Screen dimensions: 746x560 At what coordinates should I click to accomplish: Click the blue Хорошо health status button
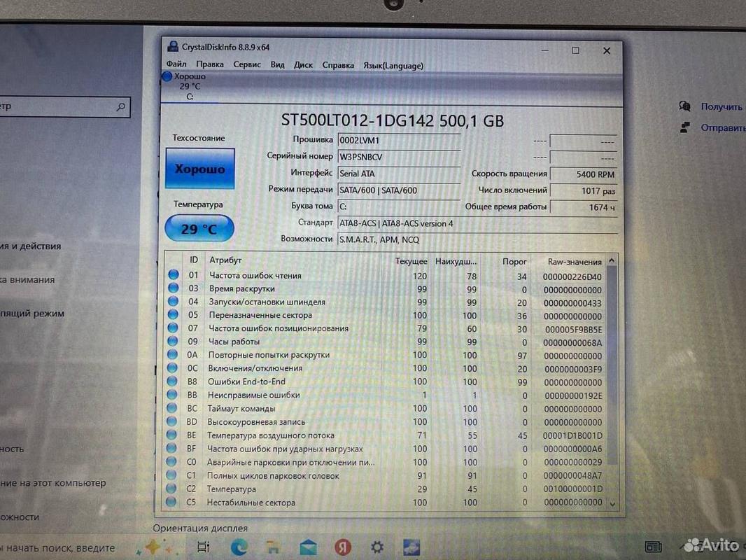199,169
